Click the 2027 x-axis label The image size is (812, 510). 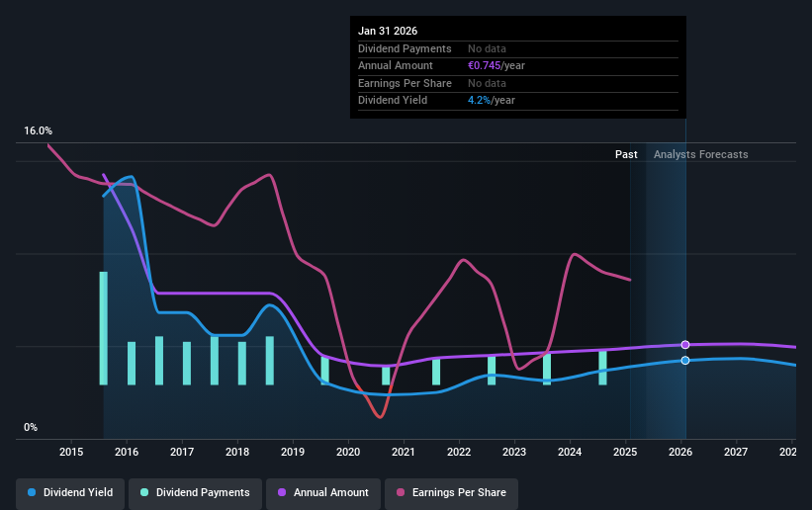pyautogui.click(x=736, y=452)
